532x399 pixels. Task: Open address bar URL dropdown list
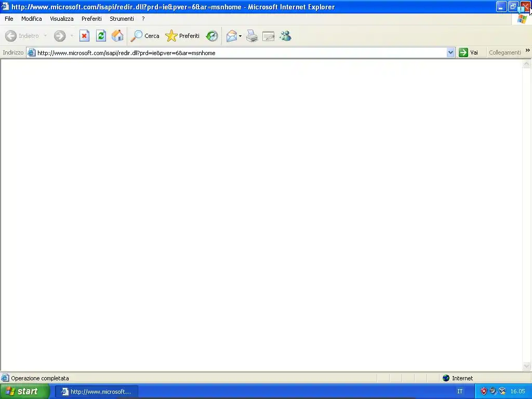[450, 52]
